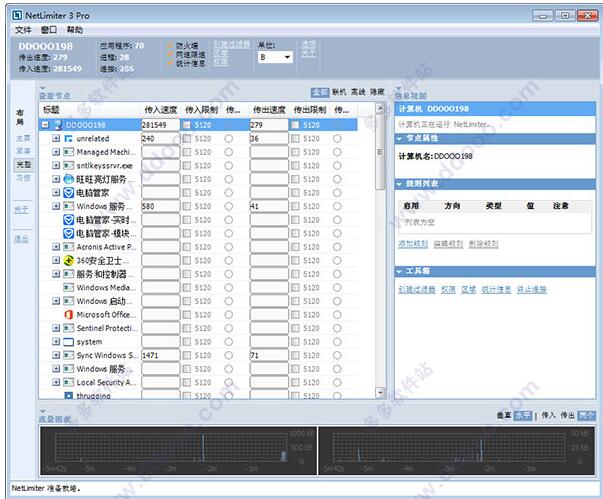Select incoming radio button on sntlkeyssrvr.exe row

point(230,165)
